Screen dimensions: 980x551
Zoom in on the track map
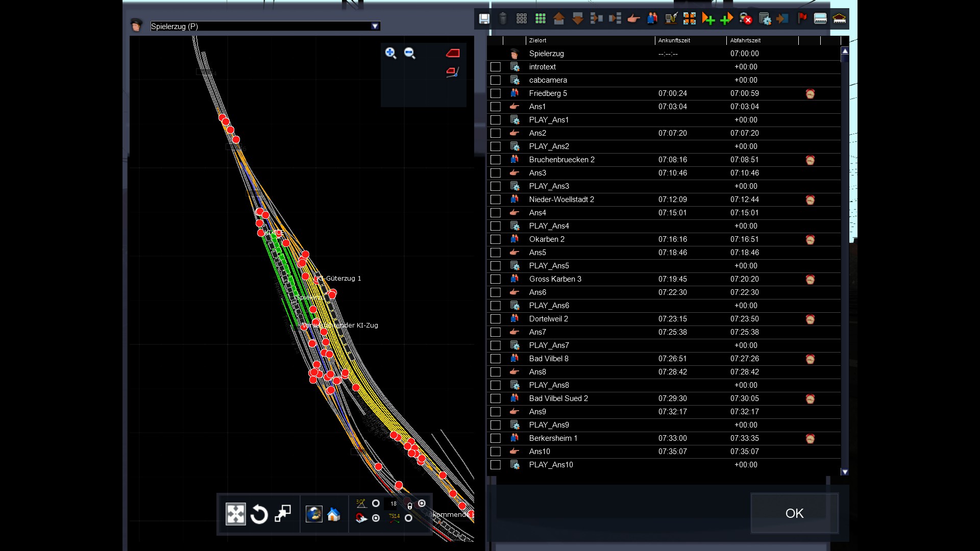coord(390,53)
